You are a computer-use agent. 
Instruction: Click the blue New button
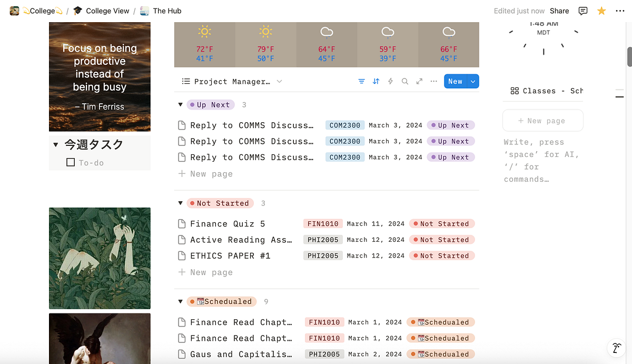coord(456,82)
